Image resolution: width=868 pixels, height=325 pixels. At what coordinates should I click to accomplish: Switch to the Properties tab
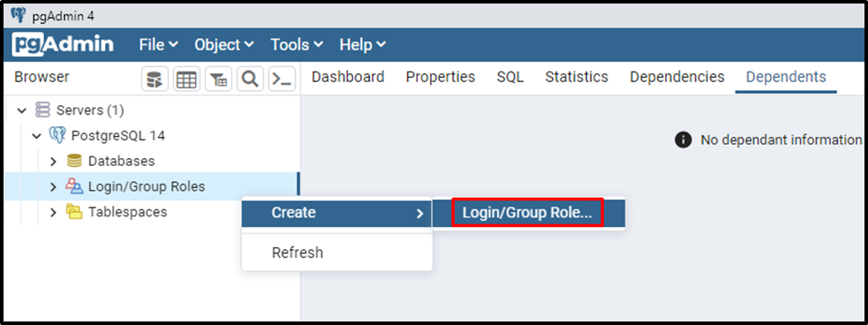(x=441, y=77)
